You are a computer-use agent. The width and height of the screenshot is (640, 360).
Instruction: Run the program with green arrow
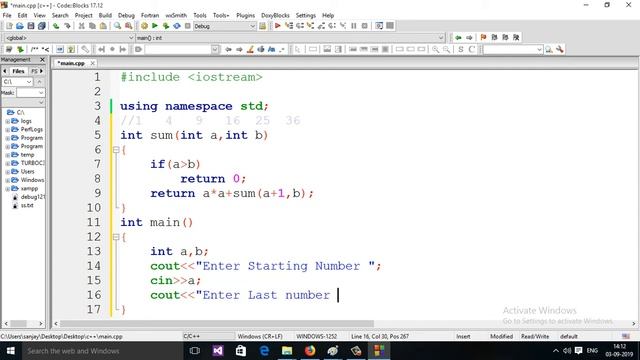(155, 26)
